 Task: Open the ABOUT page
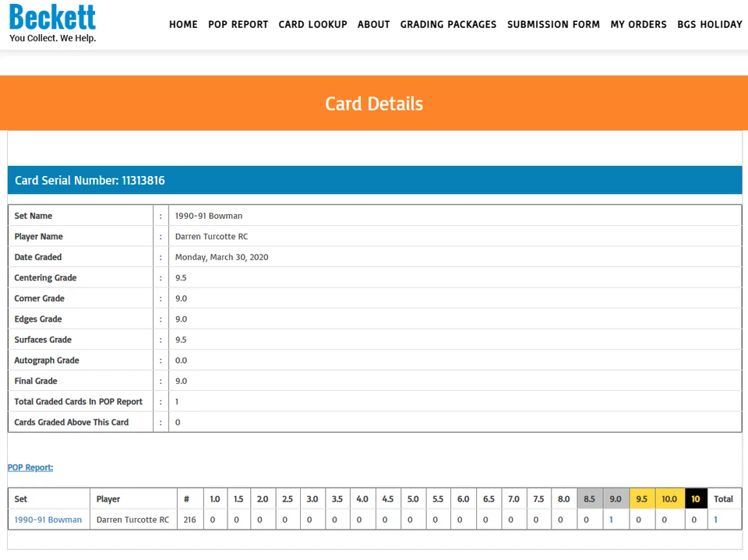tap(373, 24)
